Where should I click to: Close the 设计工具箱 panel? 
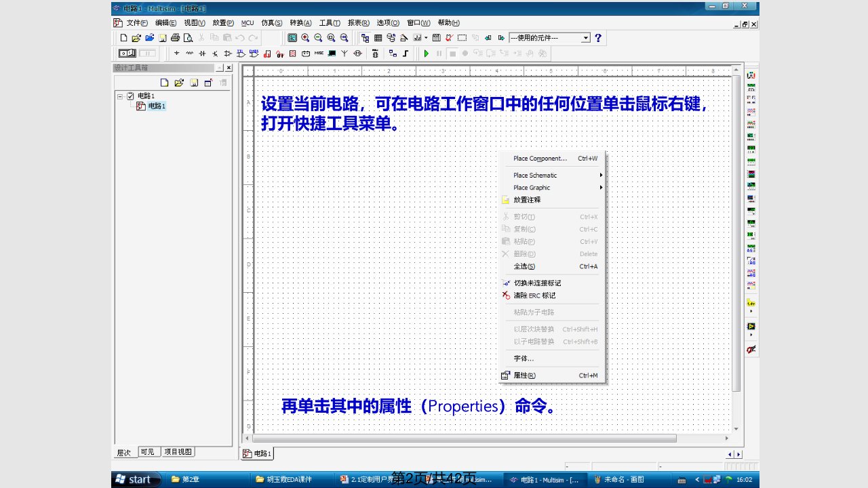(229, 68)
